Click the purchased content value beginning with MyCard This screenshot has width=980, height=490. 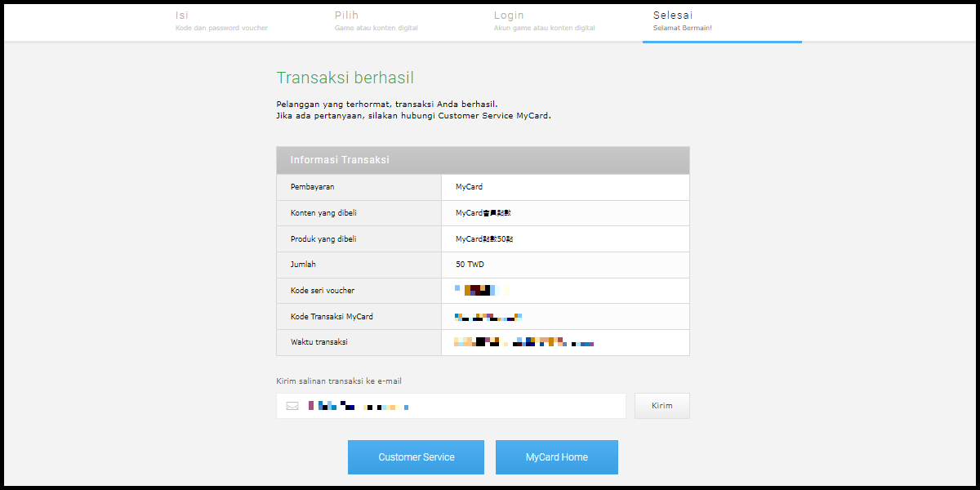tap(483, 213)
